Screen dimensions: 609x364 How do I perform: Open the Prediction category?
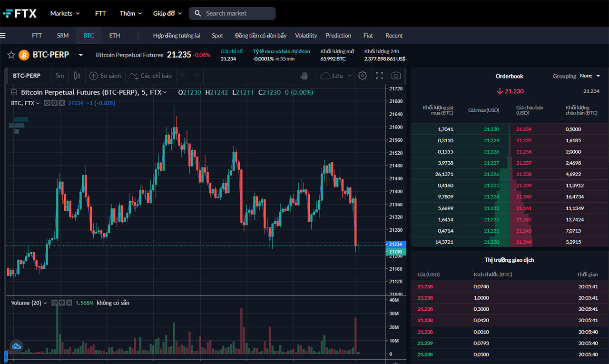338,36
